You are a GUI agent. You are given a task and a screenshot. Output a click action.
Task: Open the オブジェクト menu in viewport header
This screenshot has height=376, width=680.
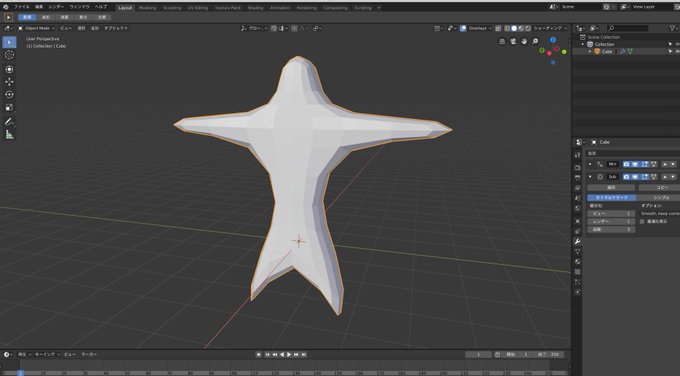[x=116, y=28]
